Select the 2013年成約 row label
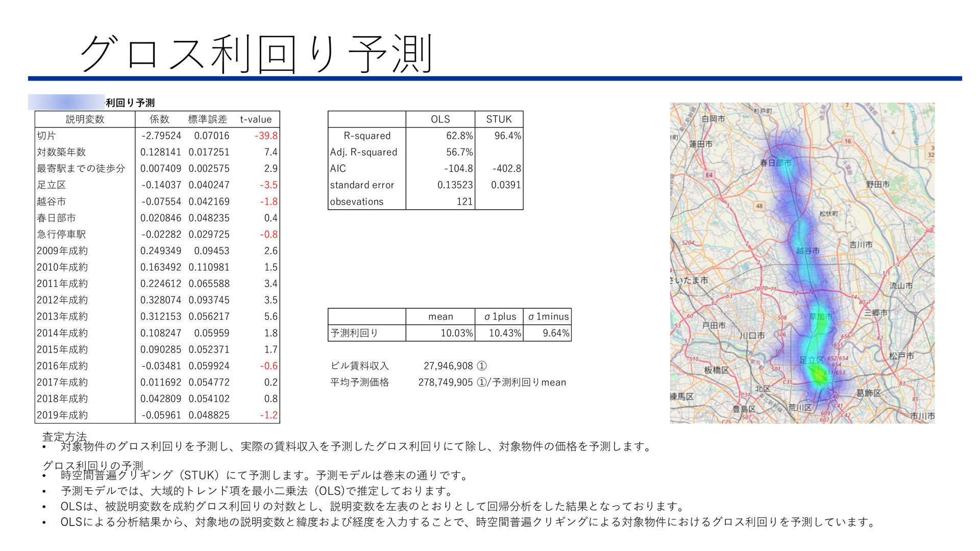The width and height of the screenshot is (980, 551). click(62, 316)
